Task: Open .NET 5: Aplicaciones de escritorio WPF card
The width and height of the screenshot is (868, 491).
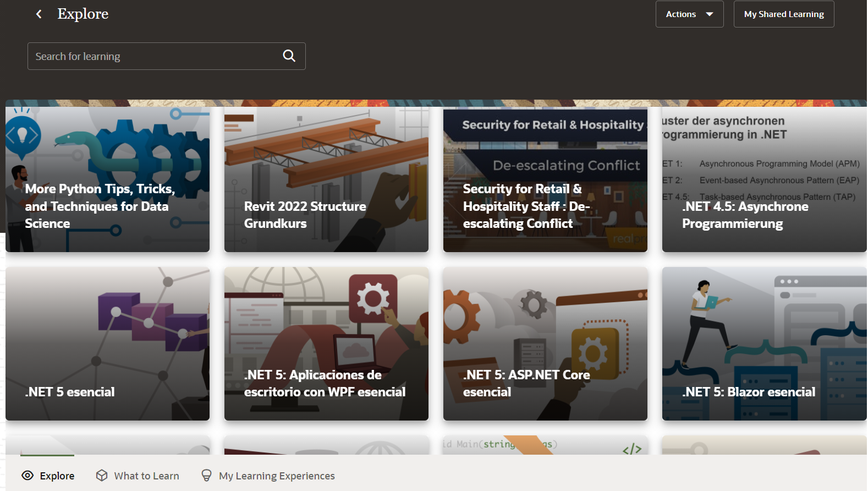Action: click(x=326, y=344)
